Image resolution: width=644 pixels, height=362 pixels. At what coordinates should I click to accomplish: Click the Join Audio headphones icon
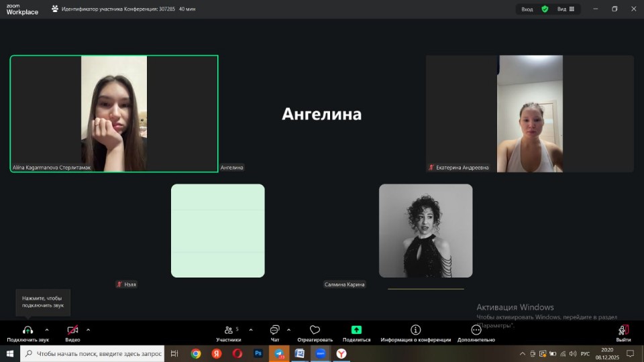pyautogui.click(x=28, y=330)
